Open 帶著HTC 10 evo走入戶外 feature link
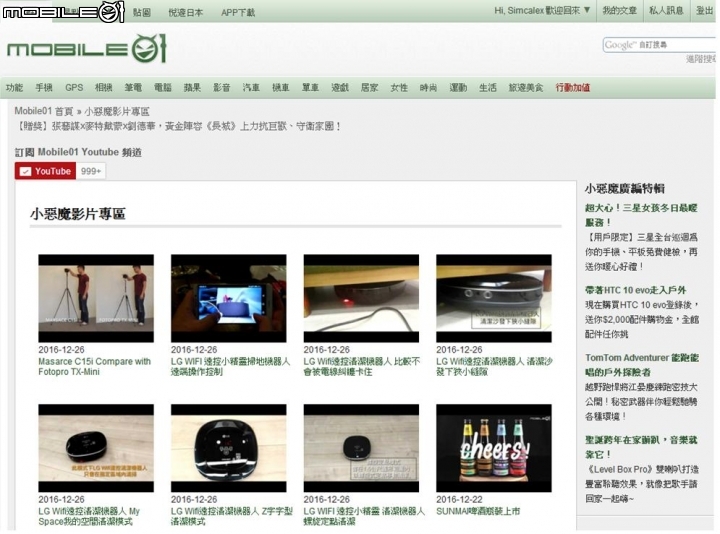Viewport: 720px width, 534px height. (636, 290)
